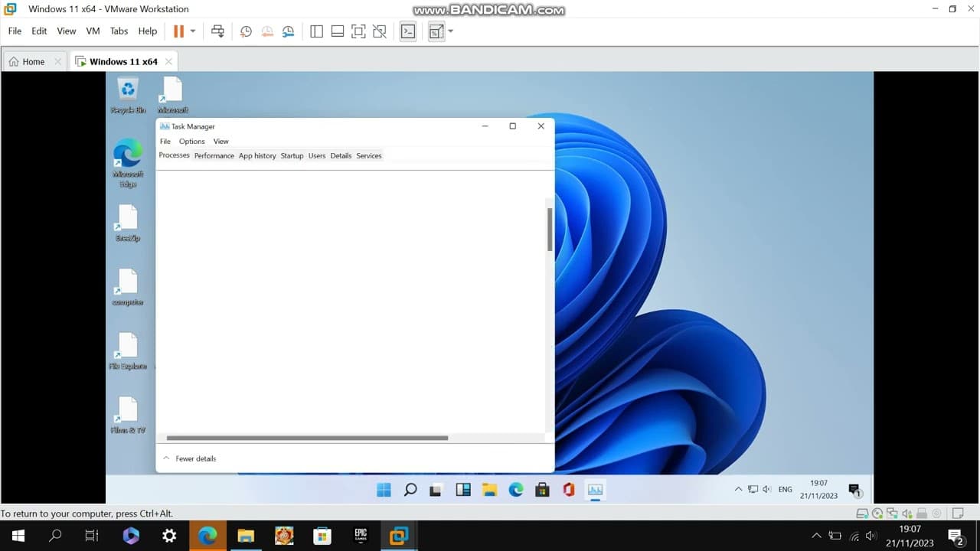Open Search on the Windows 11 guest taskbar
Image resolution: width=980 pixels, height=551 pixels.
coord(410,490)
